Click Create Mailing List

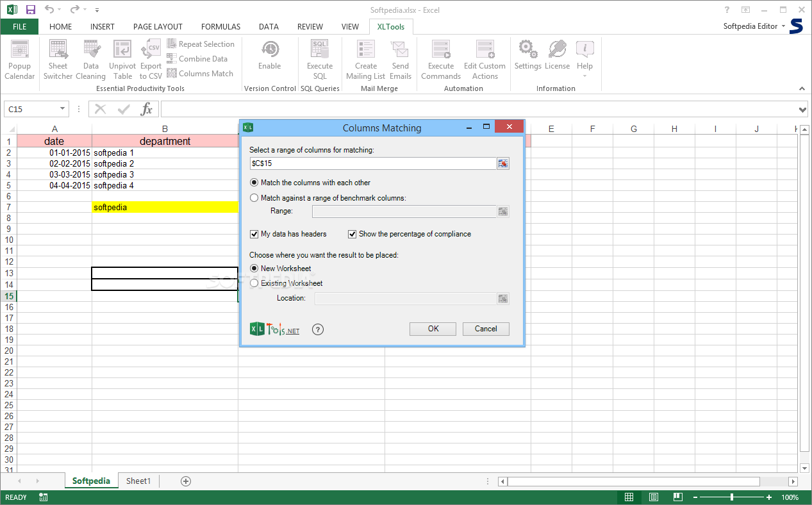coord(366,60)
